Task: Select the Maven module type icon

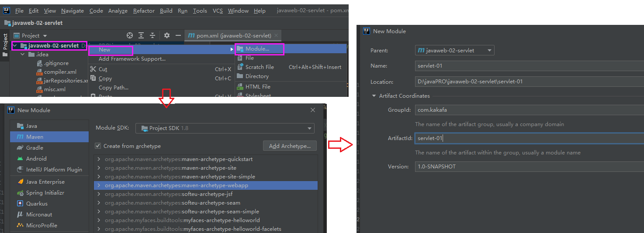Action: point(20,137)
